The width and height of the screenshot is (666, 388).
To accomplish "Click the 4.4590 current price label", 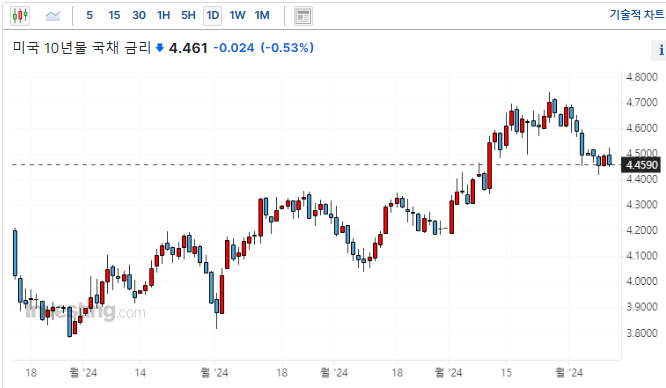I will coord(641,165).
